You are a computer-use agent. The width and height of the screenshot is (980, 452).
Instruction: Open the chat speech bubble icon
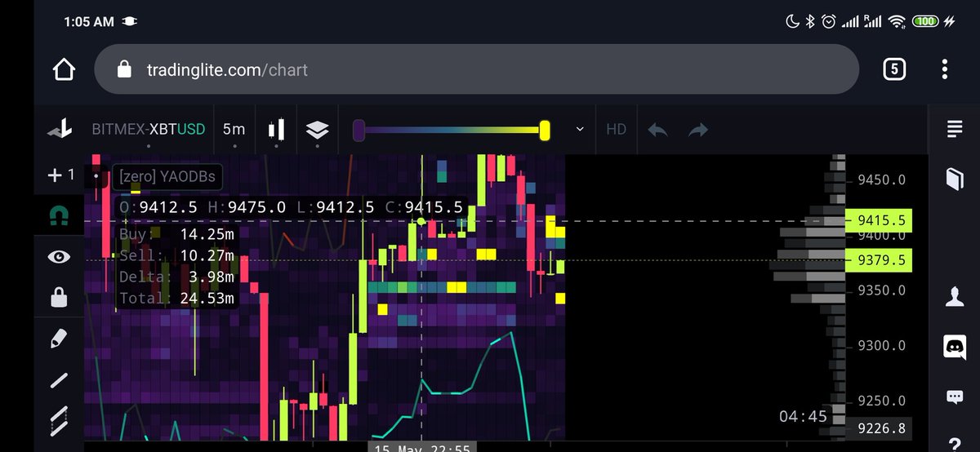click(x=955, y=397)
